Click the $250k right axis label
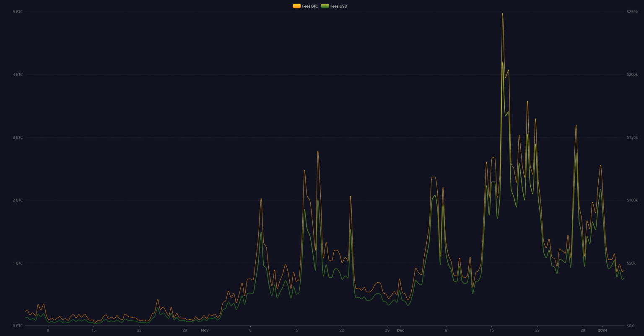 [x=632, y=12]
